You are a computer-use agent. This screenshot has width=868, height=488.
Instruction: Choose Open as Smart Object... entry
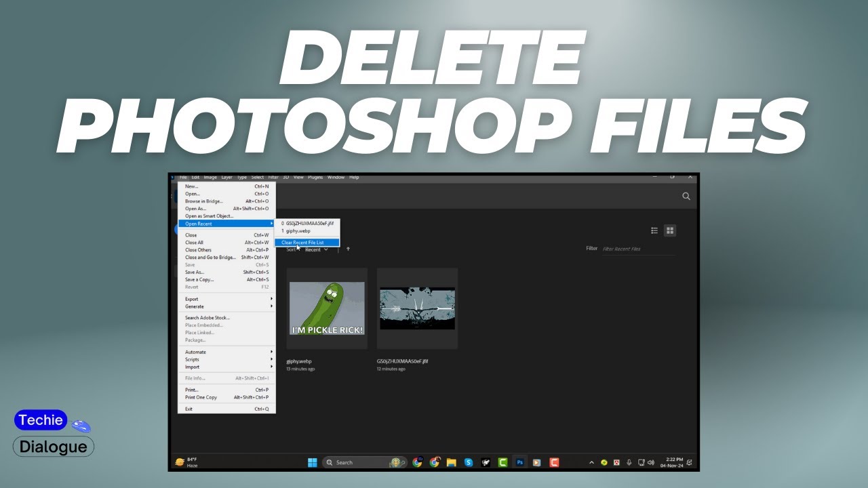[x=226, y=216]
